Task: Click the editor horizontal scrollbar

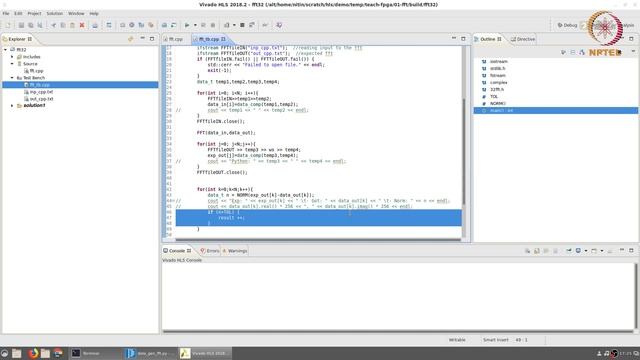Action: (318, 240)
